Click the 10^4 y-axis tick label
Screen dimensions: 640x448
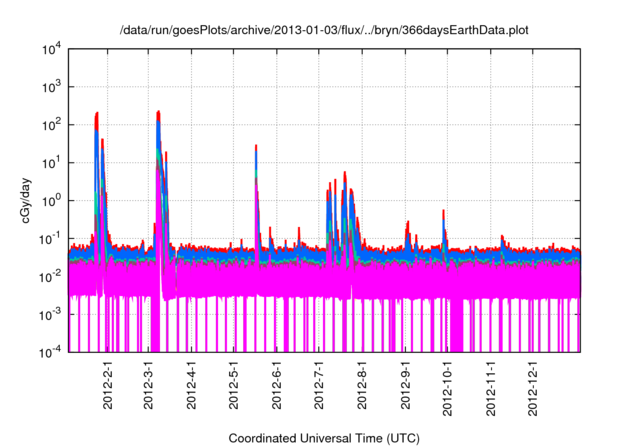coord(52,49)
